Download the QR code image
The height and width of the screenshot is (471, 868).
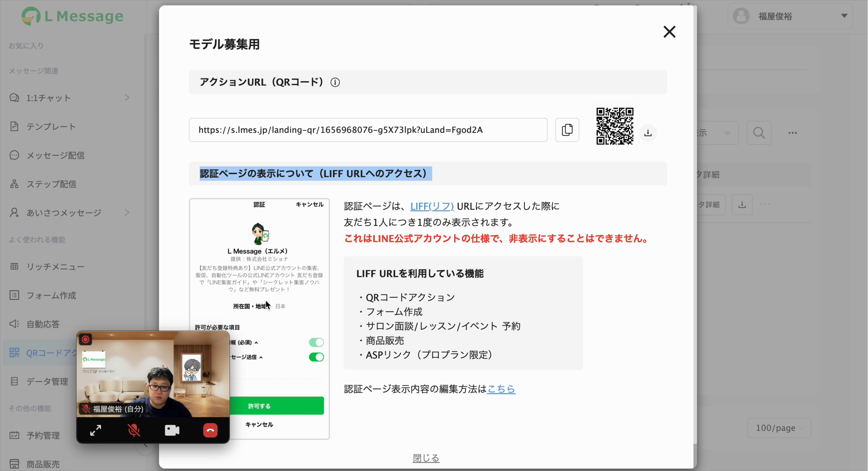(x=648, y=133)
